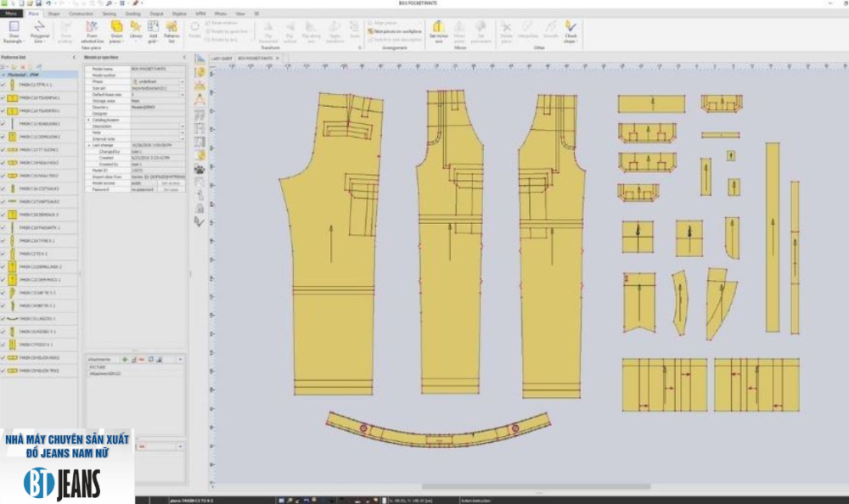Click Nest pieces on workplace

pos(395,30)
